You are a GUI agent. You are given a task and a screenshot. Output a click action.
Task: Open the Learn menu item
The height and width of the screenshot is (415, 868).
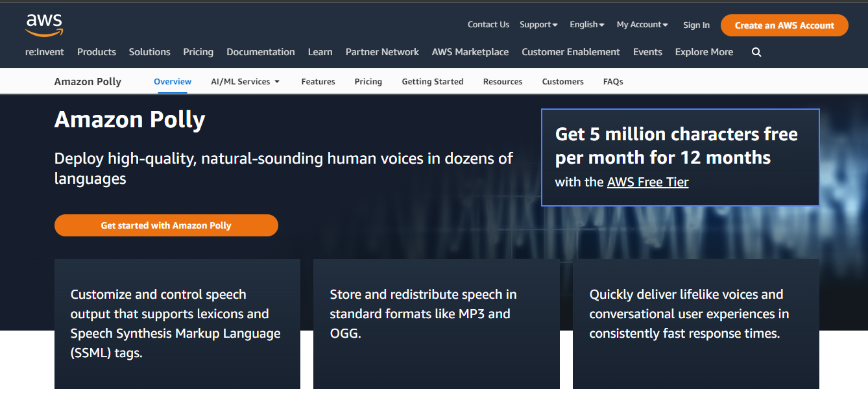click(x=320, y=52)
